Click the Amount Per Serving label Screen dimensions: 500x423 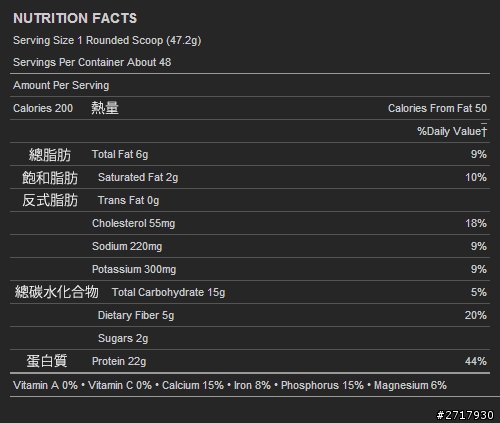point(61,85)
